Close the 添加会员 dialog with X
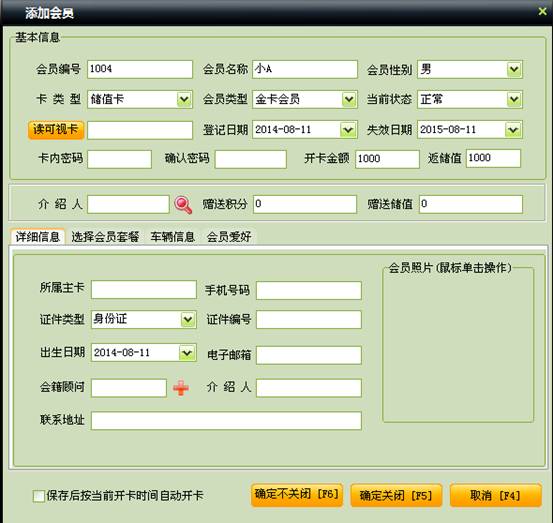Viewport: 553px width, 523px height. (542, 12)
